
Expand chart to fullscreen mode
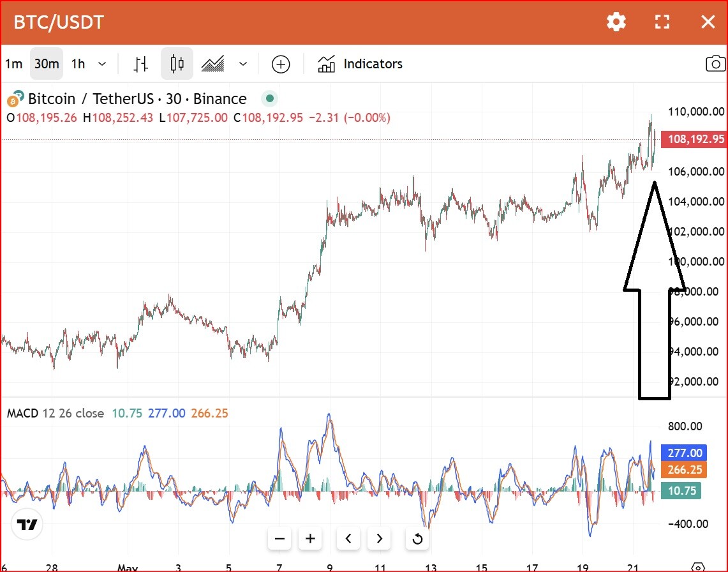click(x=662, y=22)
